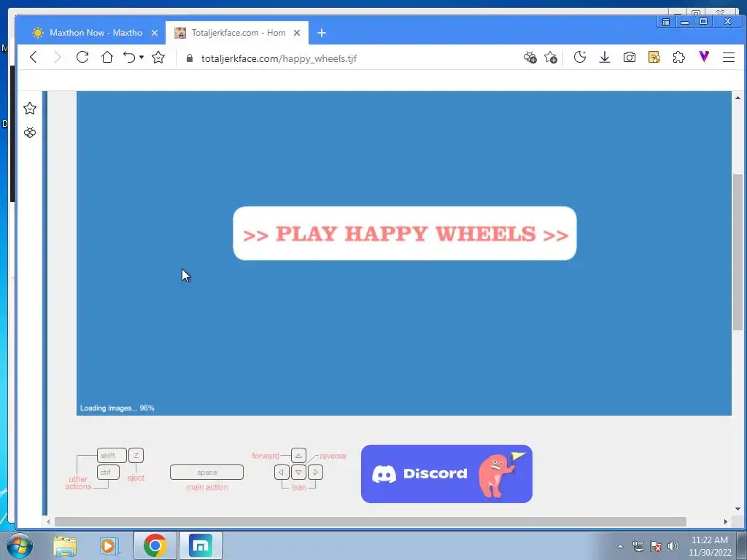The image size is (747, 560).
Task: Open the Windows Start button
Action: pyautogui.click(x=20, y=545)
